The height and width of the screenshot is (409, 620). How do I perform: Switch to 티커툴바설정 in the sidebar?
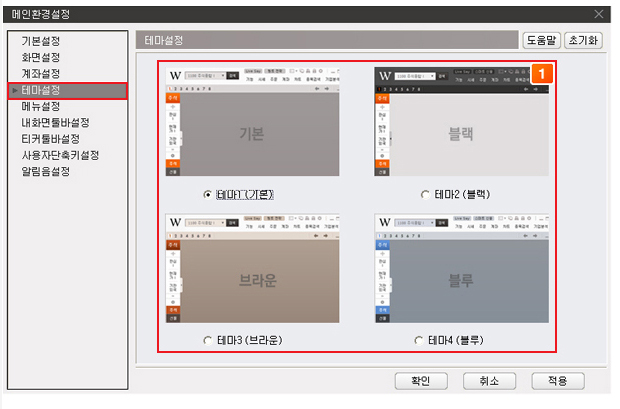(x=50, y=139)
